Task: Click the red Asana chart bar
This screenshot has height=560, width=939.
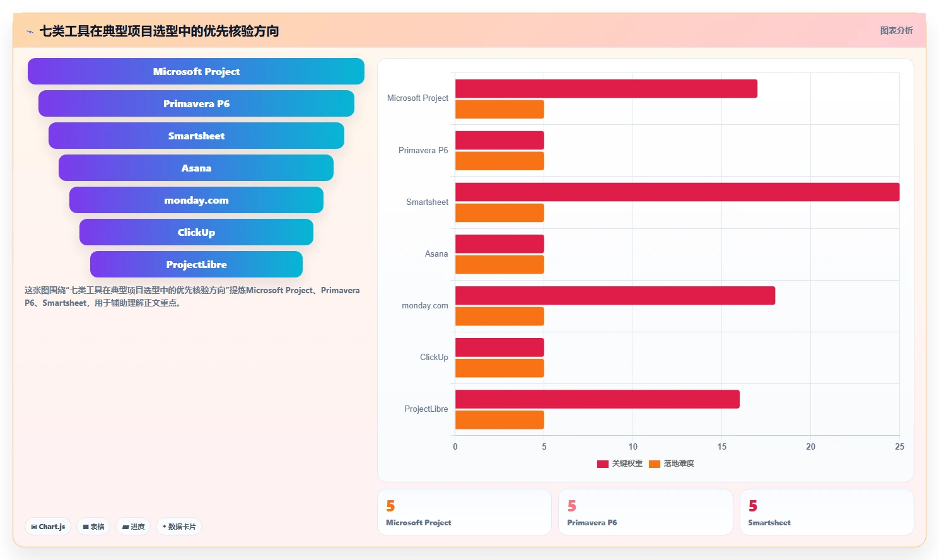Action: 499,244
